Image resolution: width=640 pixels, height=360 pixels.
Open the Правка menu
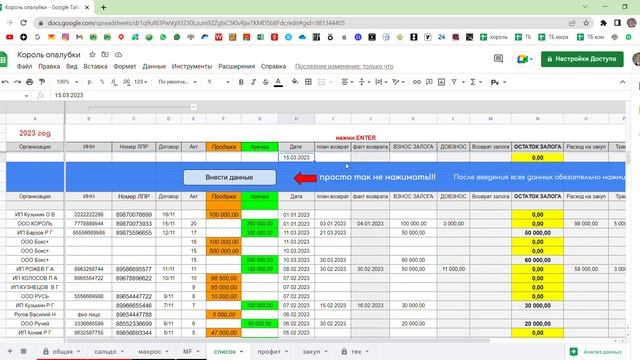(x=49, y=66)
